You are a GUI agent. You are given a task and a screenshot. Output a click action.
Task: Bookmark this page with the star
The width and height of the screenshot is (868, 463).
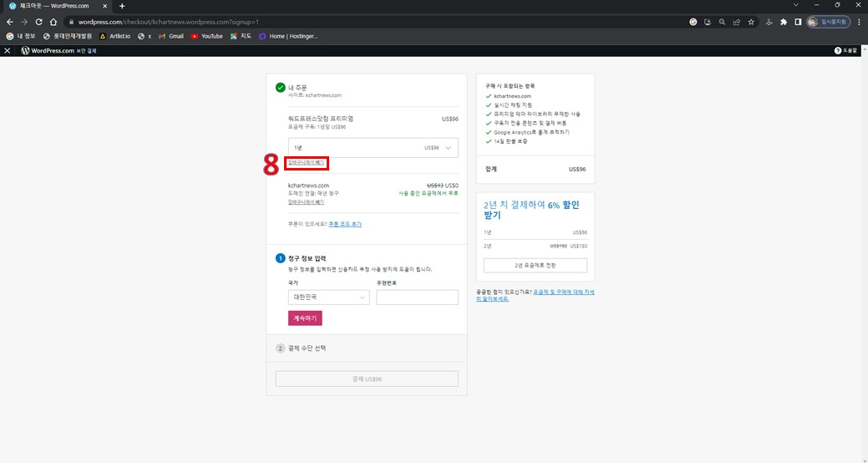click(751, 23)
